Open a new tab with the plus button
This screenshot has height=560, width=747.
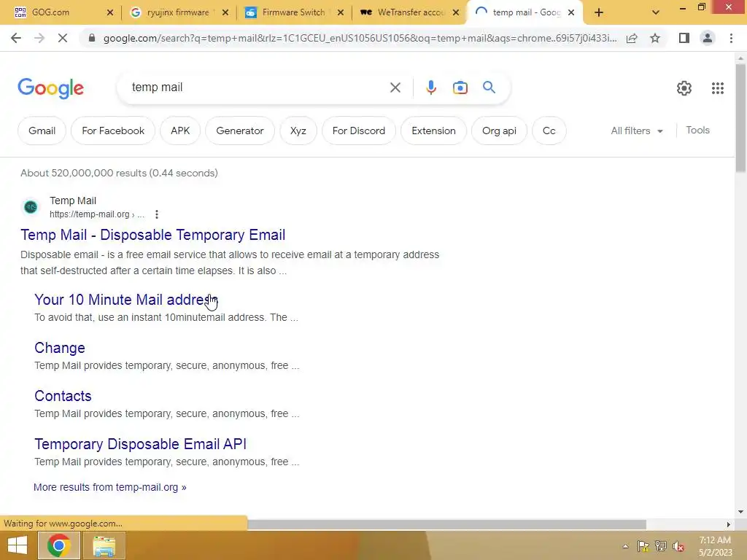coord(599,13)
